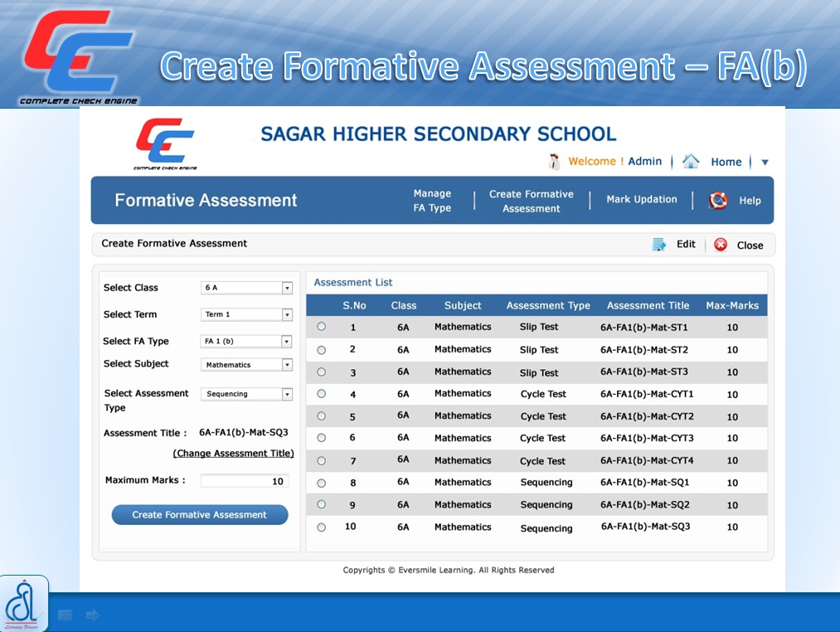Open the Mark Updation menu
Viewport: 840px width, 632px height.
[642, 199]
